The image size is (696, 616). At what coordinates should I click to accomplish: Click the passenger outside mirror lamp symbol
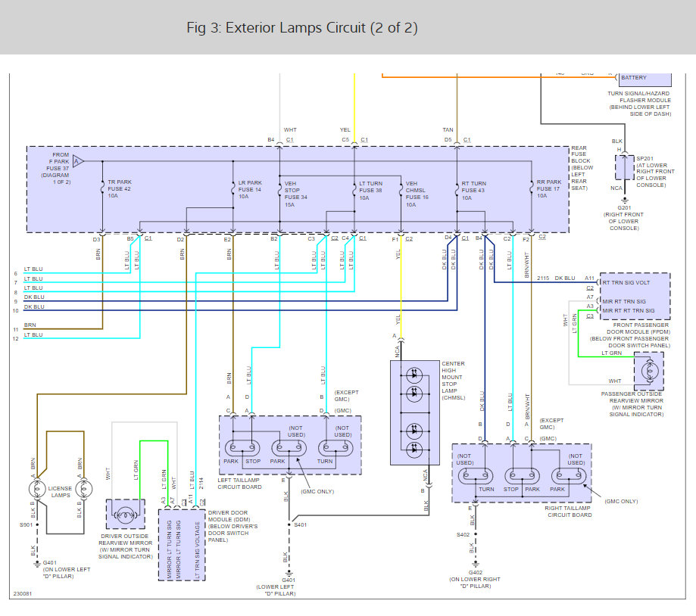648,371
